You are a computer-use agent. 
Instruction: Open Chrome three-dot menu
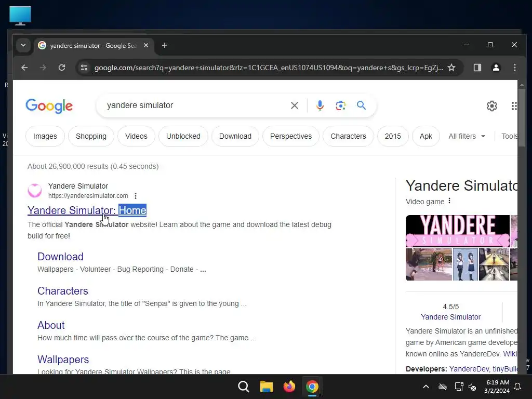pyautogui.click(x=515, y=68)
